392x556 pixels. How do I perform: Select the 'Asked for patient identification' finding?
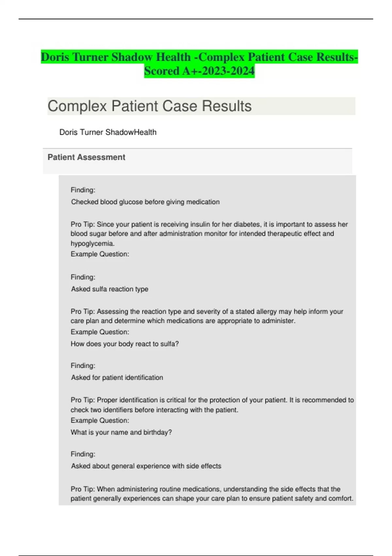pyautogui.click(x=117, y=377)
